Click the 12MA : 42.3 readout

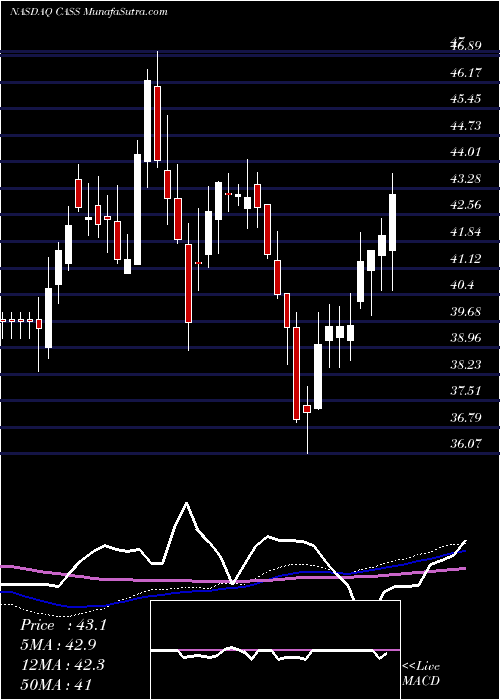click(x=62, y=665)
